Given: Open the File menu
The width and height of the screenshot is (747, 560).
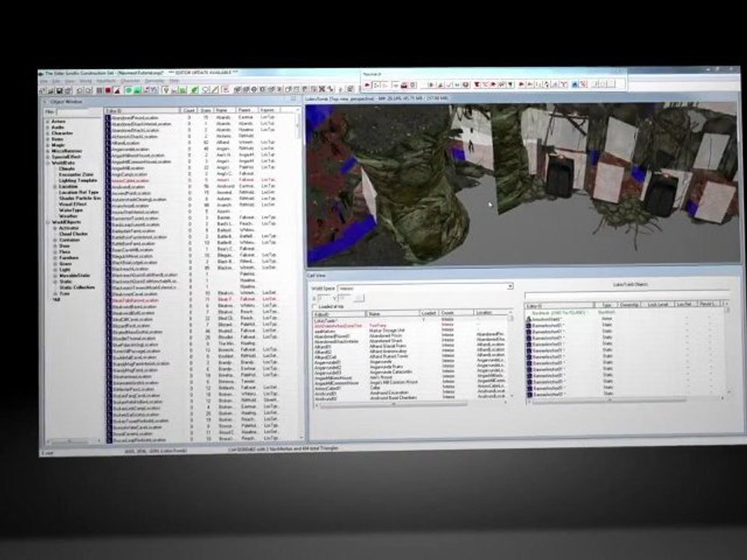Looking at the screenshot, I should (44, 82).
